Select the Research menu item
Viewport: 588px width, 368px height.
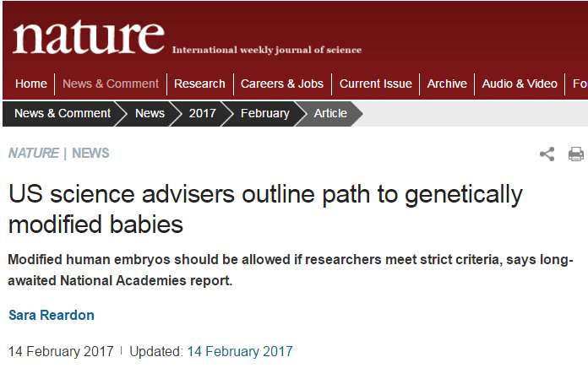click(199, 84)
